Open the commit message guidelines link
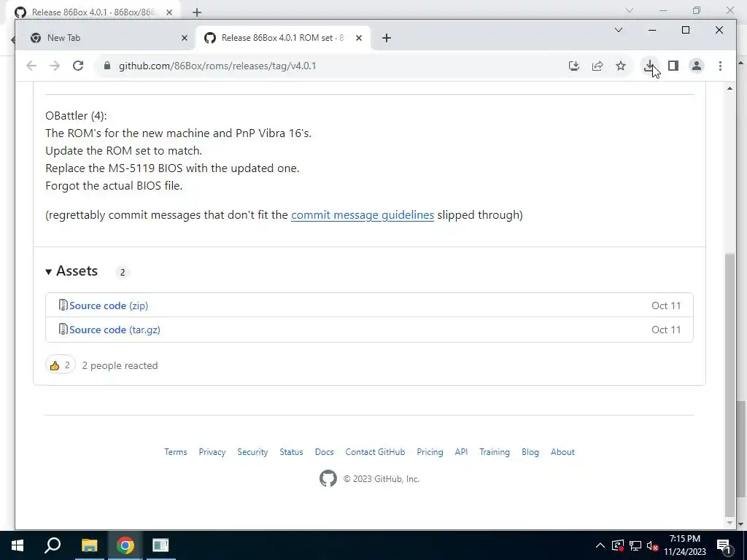 click(x=363, y=215)
